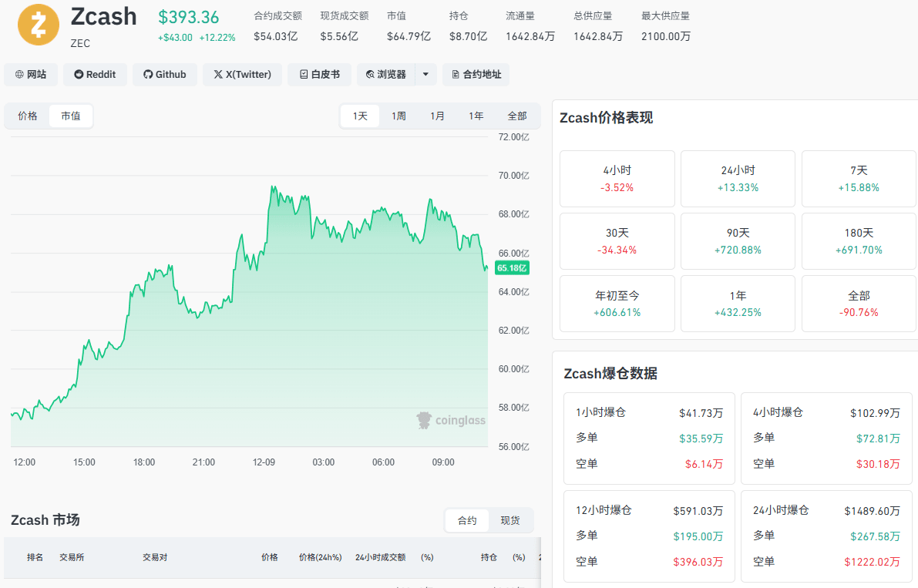Sort market table by 交易所 column
This screenshot has height=588, width=918.
point(72,557)
